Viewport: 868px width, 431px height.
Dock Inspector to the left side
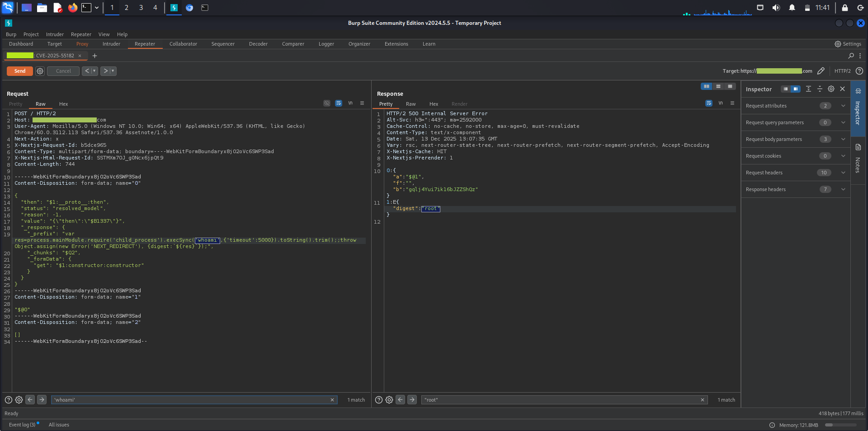pos(786,89)
